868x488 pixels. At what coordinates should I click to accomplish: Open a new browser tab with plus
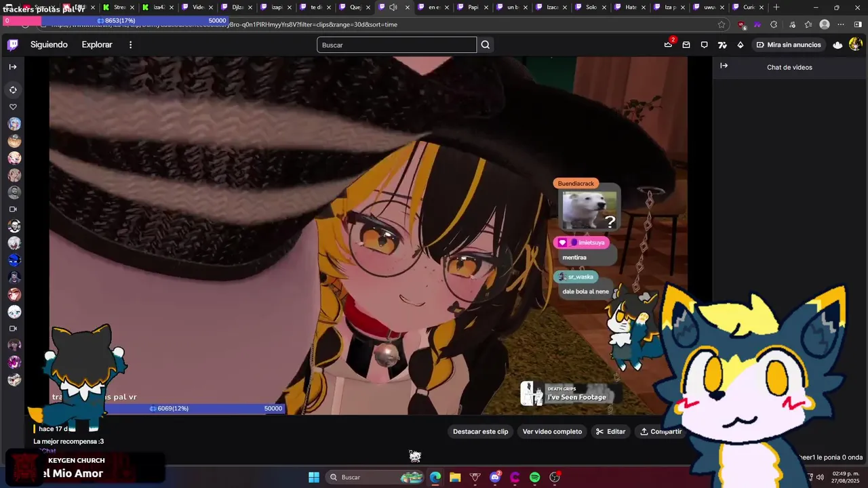(776, 7)
